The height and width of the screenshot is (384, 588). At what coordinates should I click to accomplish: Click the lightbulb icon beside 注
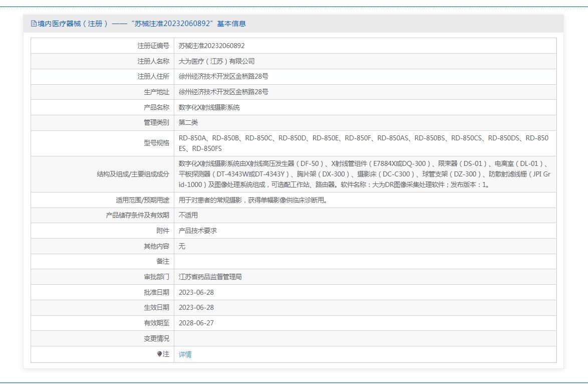click(x=159, y=354)
